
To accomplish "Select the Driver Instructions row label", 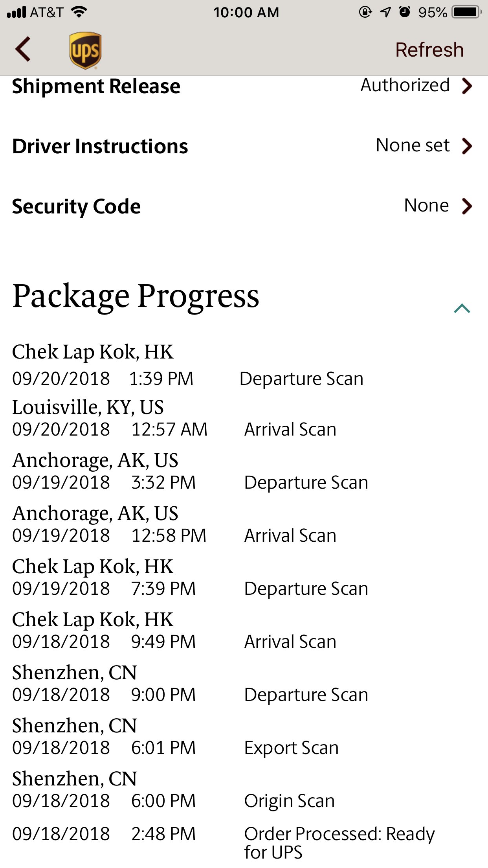I will point(100,146).
